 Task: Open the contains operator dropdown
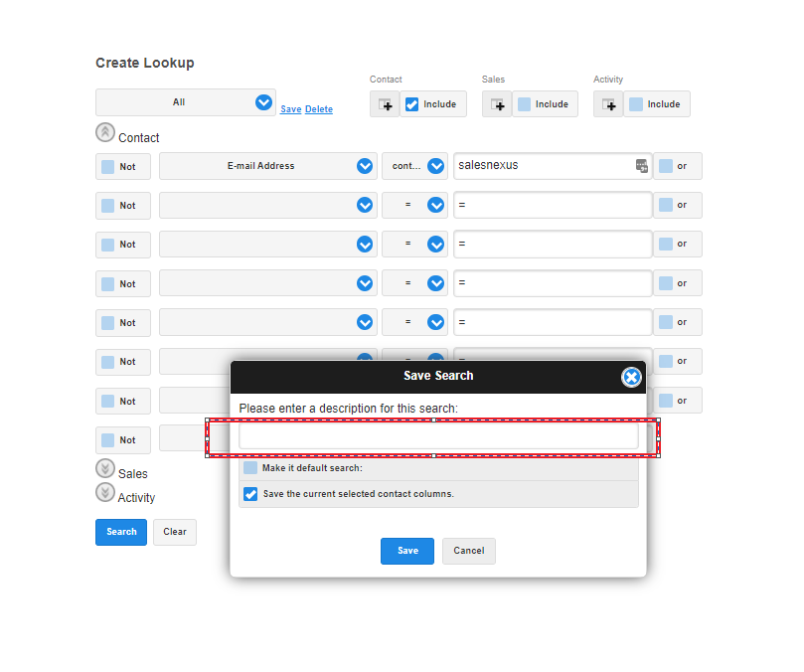point(435,166)
